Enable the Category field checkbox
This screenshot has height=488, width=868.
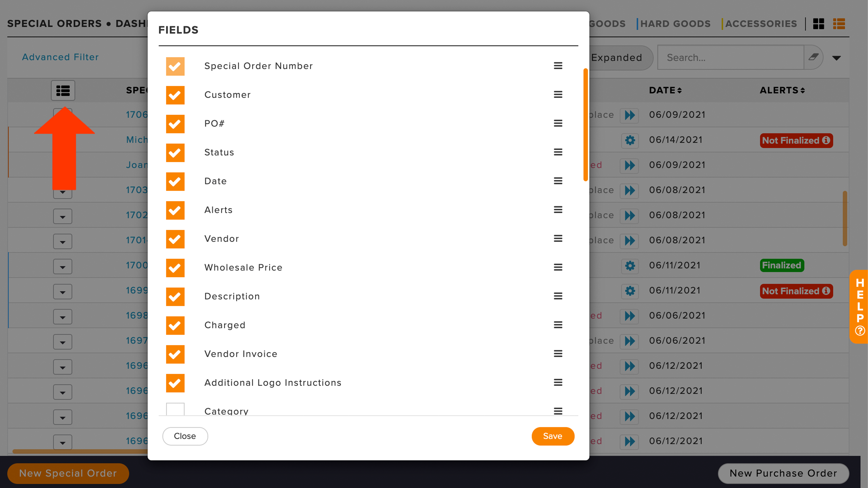(x=175, y=409)
